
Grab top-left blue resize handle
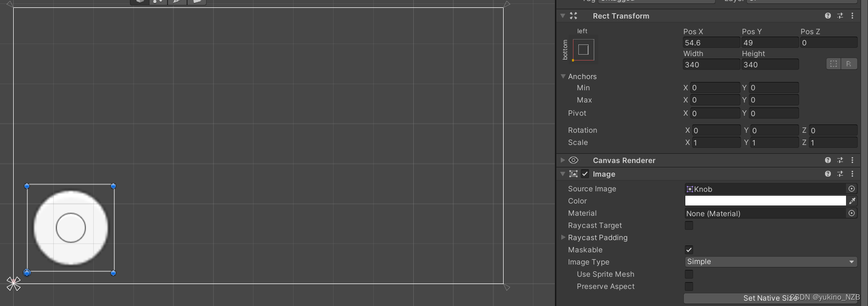coord(27,186)
